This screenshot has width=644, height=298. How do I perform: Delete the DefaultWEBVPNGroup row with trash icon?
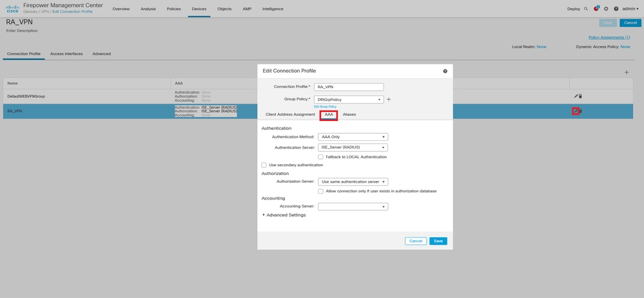point(580,96)
